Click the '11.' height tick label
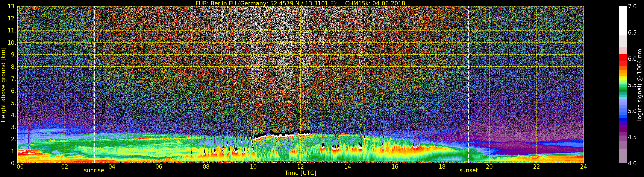This screenshot has width=644, height=177. 12,31
